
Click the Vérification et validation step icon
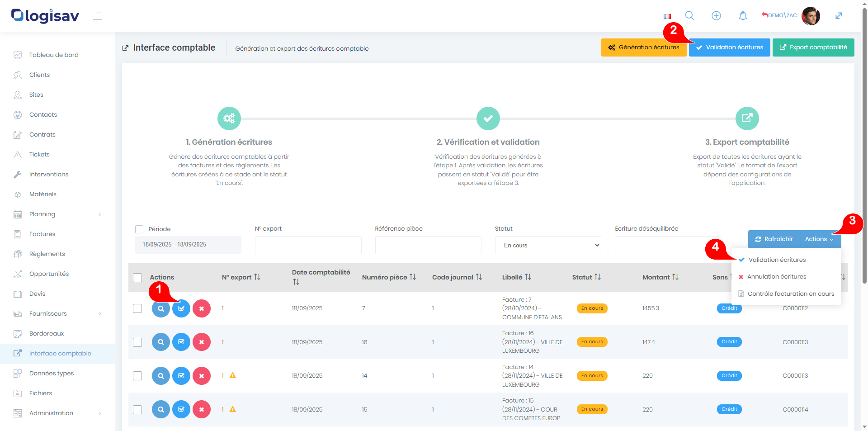click(x=488, y=118)
